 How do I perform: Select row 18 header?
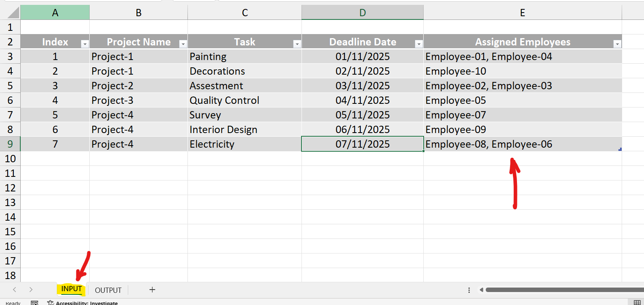10,275
